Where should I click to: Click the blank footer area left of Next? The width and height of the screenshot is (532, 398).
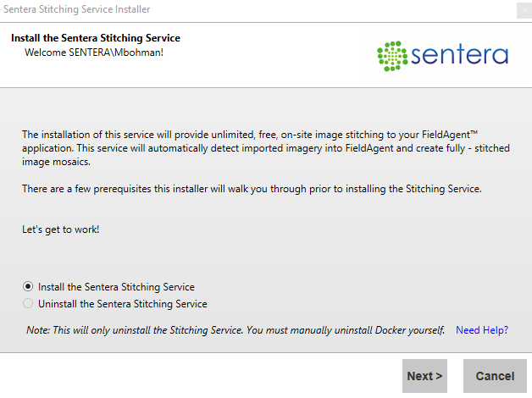(x=195, y=376)
